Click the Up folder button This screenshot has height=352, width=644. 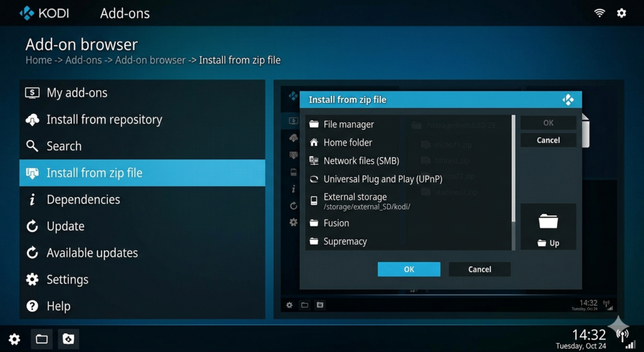click(548, 227)
